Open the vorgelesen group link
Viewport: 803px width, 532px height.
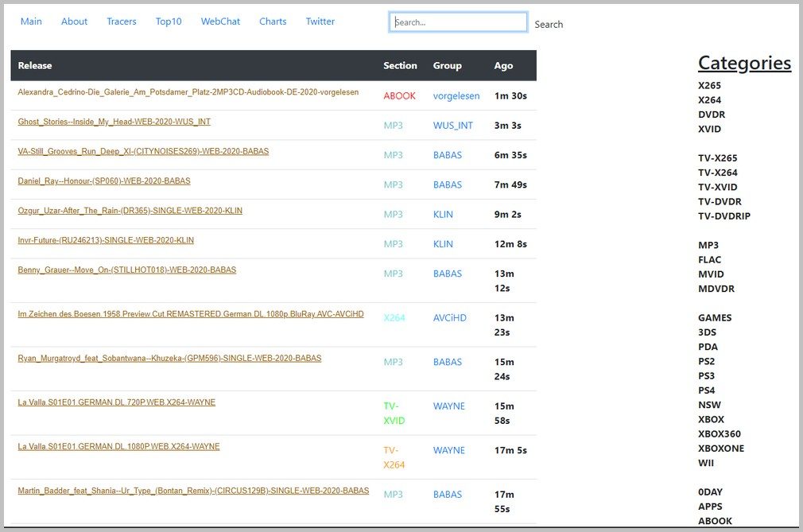pyautogui.click(x=456, y=96)
